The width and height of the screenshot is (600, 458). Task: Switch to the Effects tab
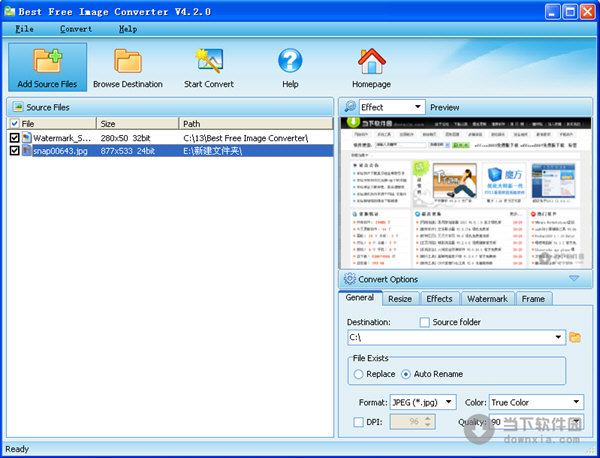pos(439,299)
